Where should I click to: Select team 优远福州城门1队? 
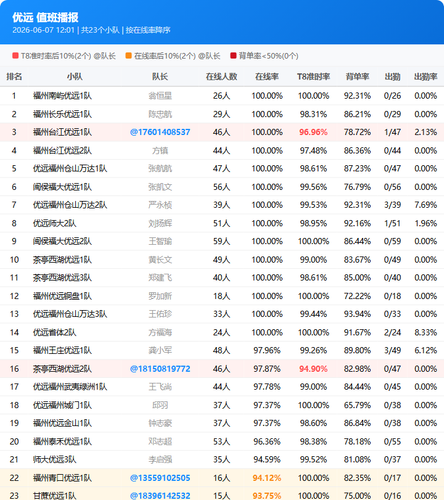[62, 405]
